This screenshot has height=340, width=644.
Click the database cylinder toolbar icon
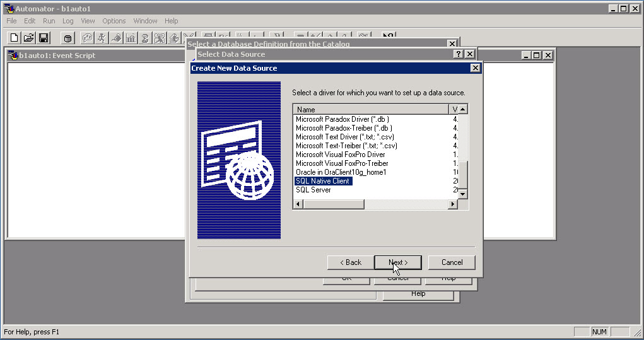pyautogui.click(x=67, y=38)
